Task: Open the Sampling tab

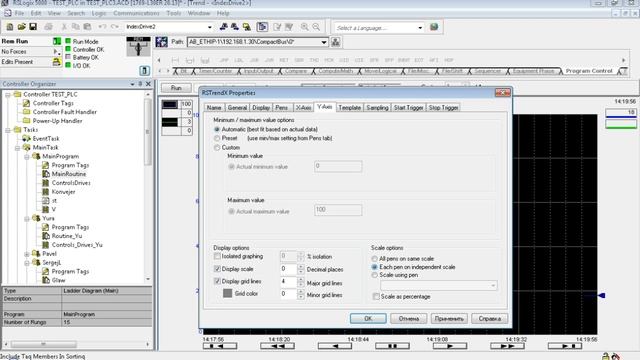Action: point(377,107)
